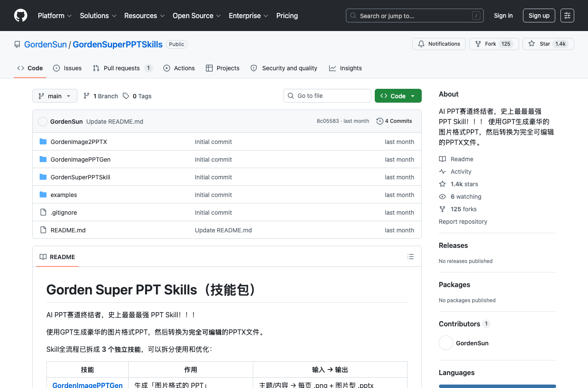Click the Sign up button
This screenshot has height=388, width=588.
click(x=539, y=16)
